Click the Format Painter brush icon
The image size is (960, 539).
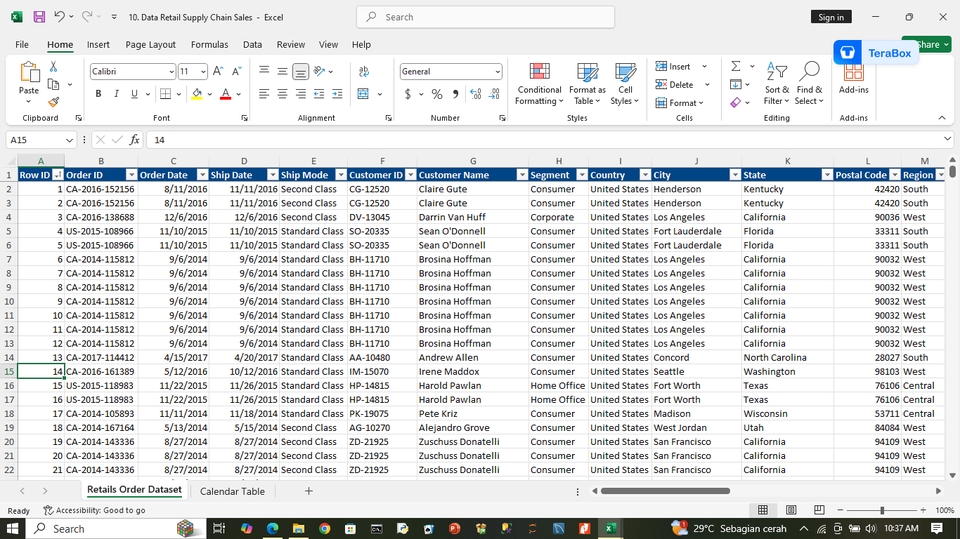point(53,102)
